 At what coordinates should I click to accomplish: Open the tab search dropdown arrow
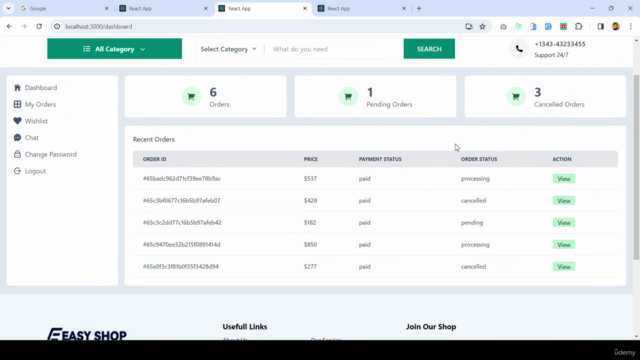pyautogui.click(x=8, y=9)
